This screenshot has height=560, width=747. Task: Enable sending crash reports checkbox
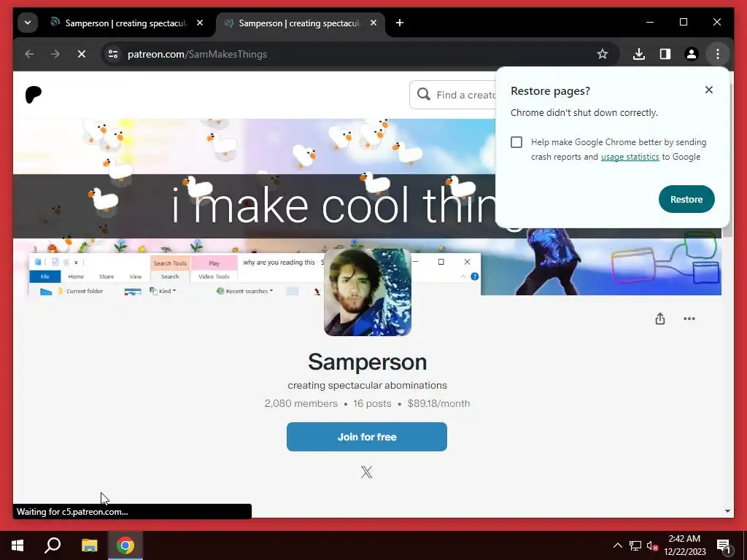click(516, 142)
